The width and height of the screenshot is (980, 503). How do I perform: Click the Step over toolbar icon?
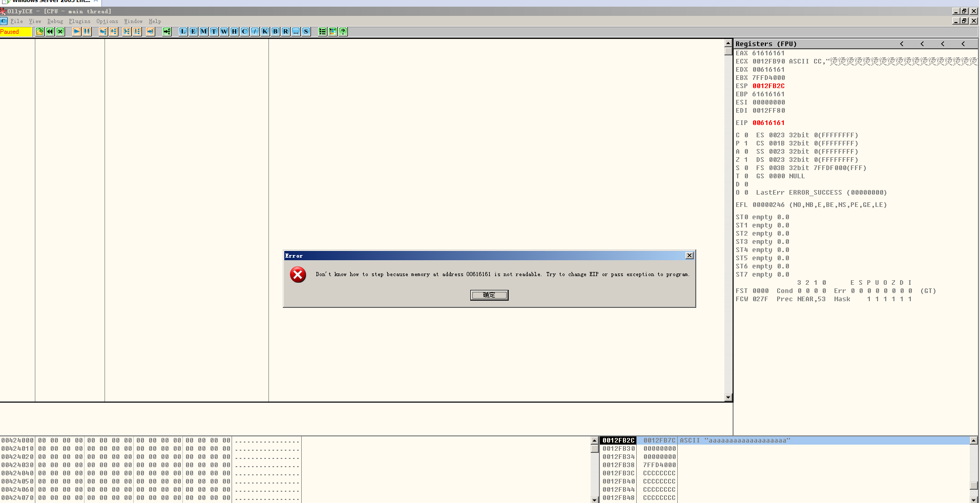click(113, 32)
